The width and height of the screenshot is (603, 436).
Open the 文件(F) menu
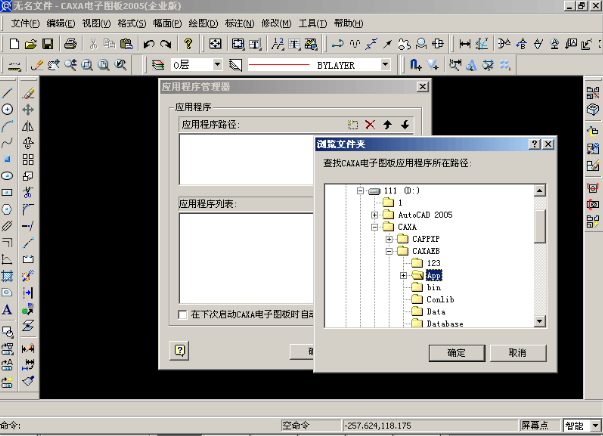26,22
